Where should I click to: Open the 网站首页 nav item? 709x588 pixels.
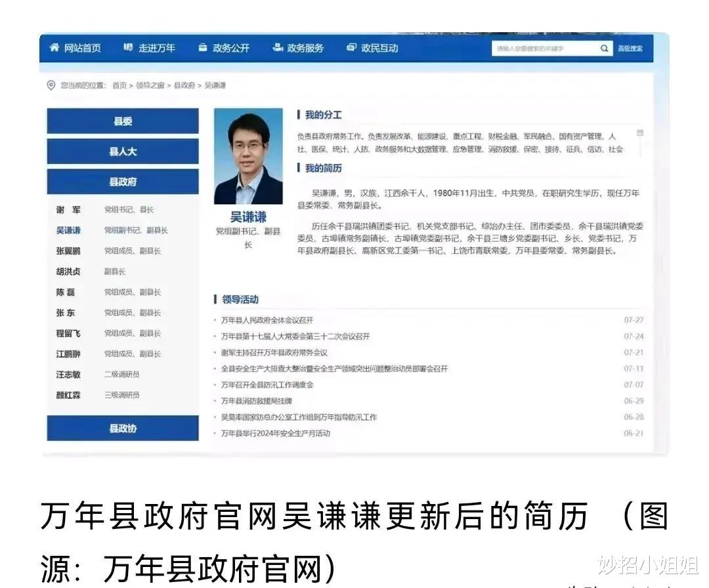75,48
